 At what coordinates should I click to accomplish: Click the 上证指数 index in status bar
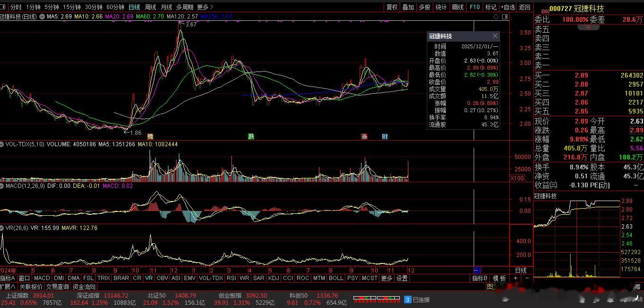[x=17, y=296]
